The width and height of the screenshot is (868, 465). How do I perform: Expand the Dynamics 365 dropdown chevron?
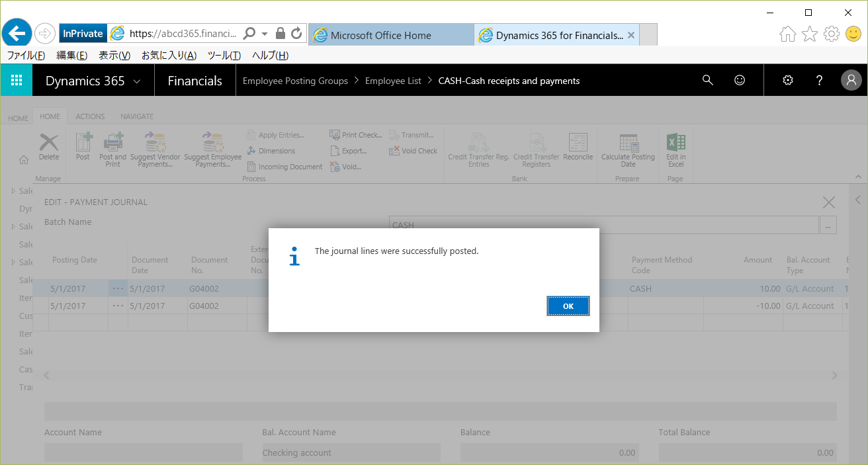[x=137, y=81]
